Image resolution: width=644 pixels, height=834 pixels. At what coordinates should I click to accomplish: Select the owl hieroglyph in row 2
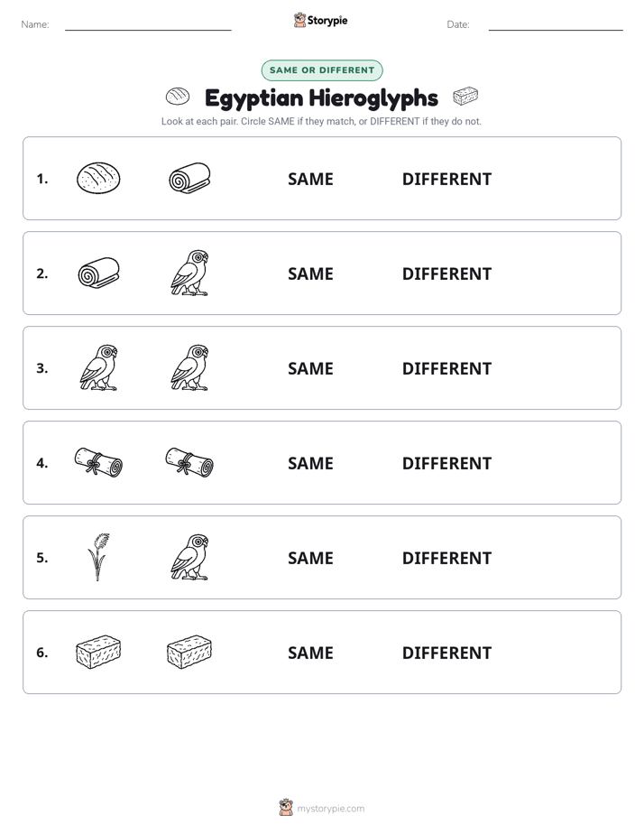[x=189, y=273]
